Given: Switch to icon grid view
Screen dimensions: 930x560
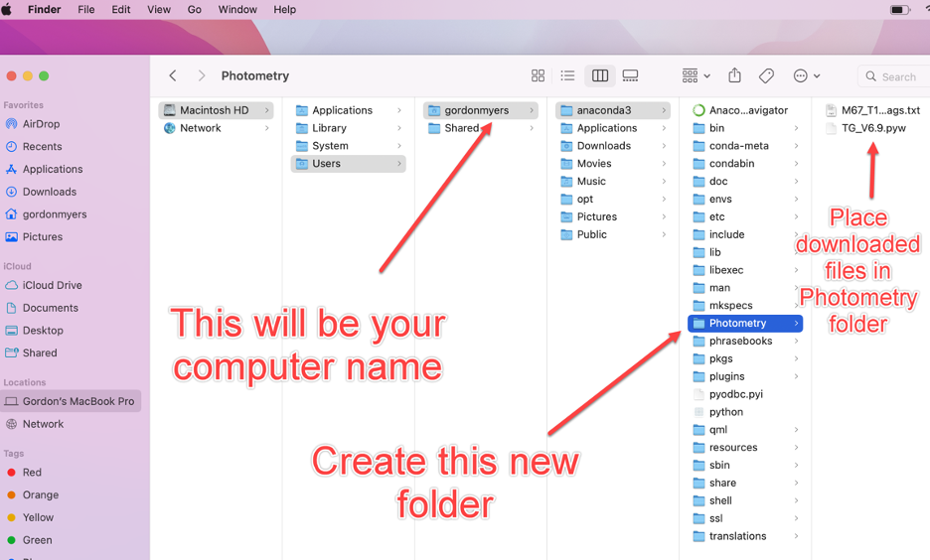Looking at the screenshot, I should coord(538,76).
